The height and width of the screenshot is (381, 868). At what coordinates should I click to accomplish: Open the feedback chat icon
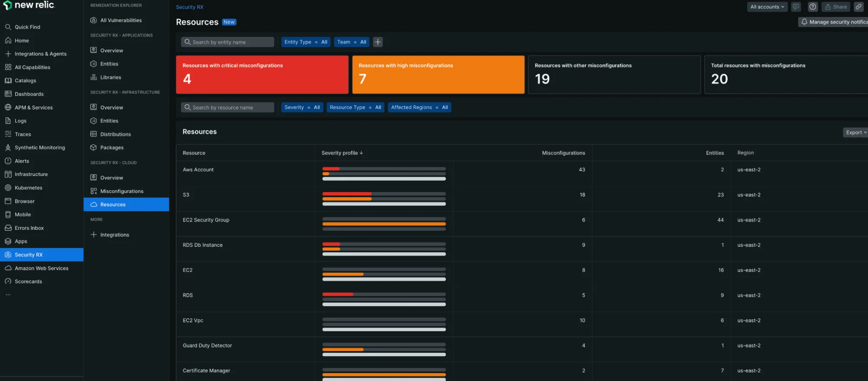pos(796,7)
